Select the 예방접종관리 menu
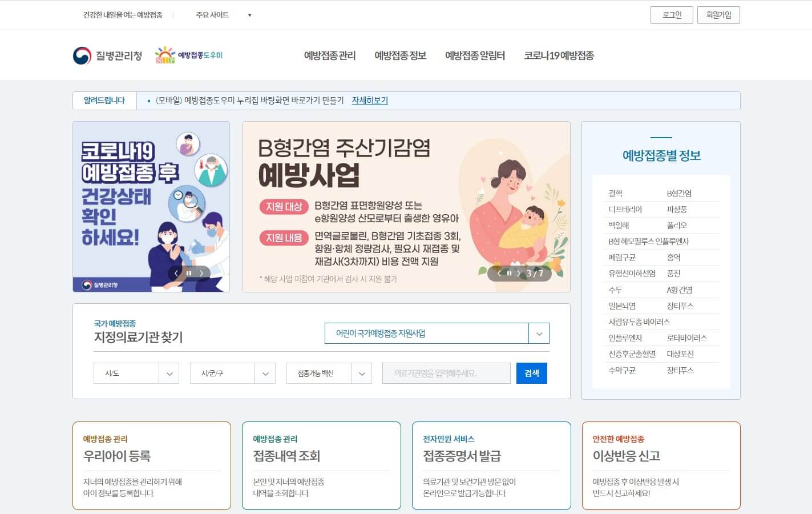The width and height of the screenshot is (812, 514). click(x=329, y=55)
